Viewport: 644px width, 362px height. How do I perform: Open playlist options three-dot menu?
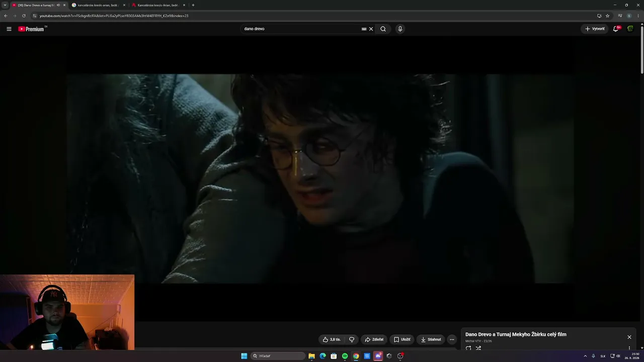coord(629,348)
